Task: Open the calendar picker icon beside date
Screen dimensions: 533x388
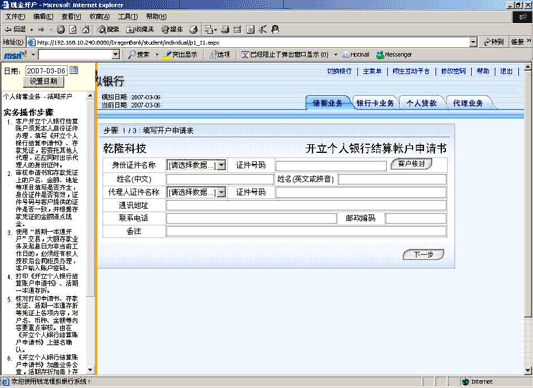Action: point(74,70)
